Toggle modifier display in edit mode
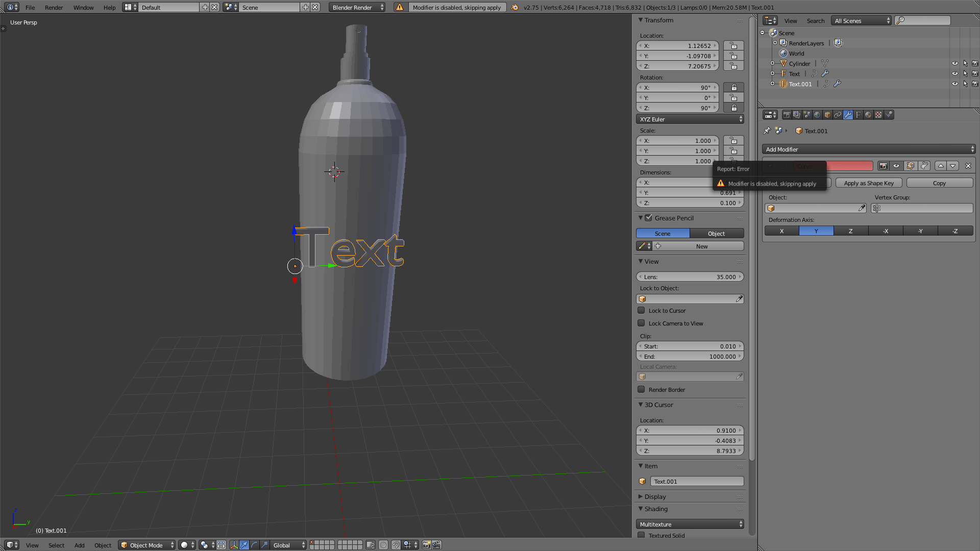The height and width of the screenshot is (551, 980). coord(910,166)
